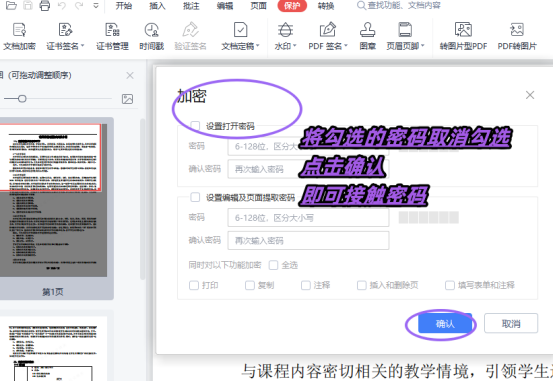
Task: Click the PDF转图片 tool icon
Action: coord(517,30)
